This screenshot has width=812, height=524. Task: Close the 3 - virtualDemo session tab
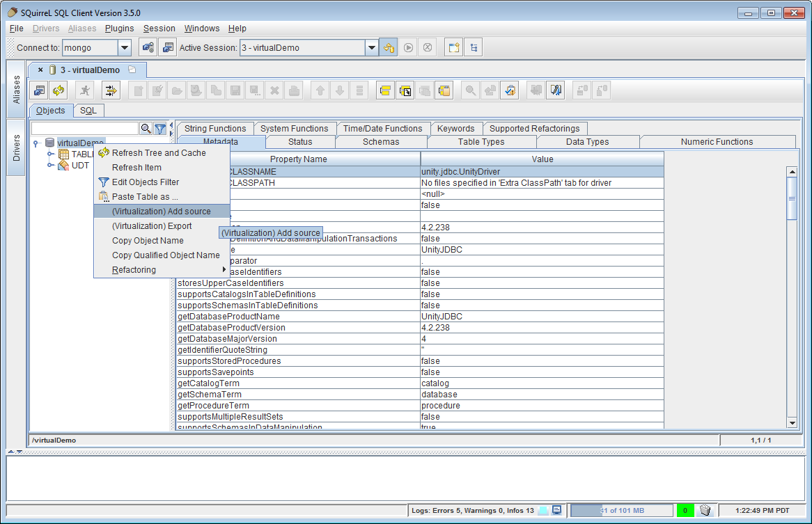(x=40, y=70)
